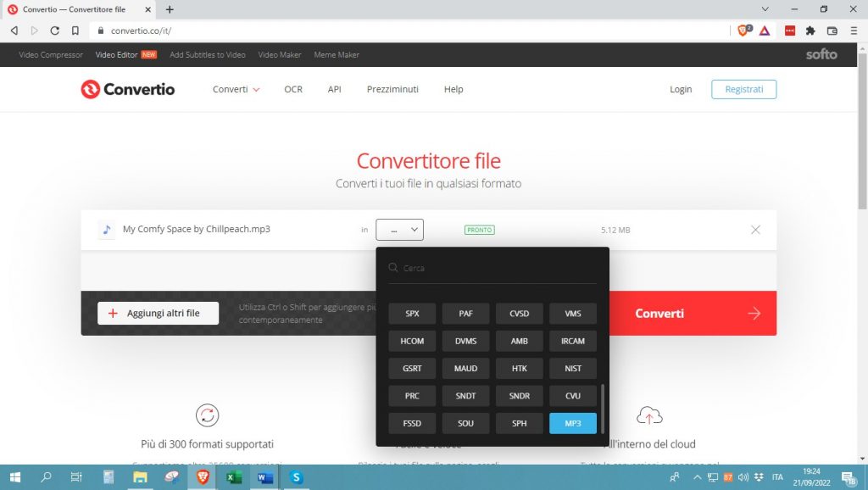Click the Convertio logo icon
The width and height of the screenshot is (868, 490).
click(x=90, y=89)
